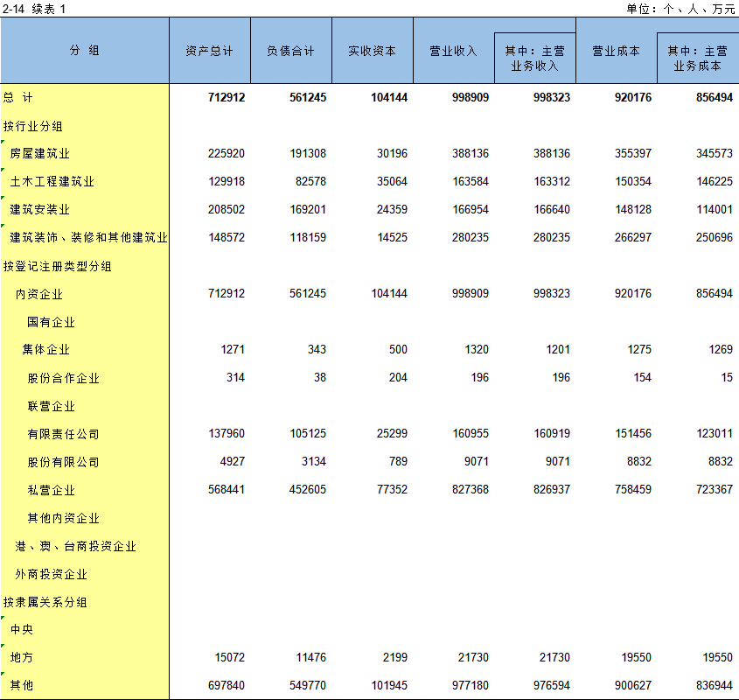Select the cell 225920 for 房屋建筑业
The image size is (739, 700).
click(x=227, y=153)
